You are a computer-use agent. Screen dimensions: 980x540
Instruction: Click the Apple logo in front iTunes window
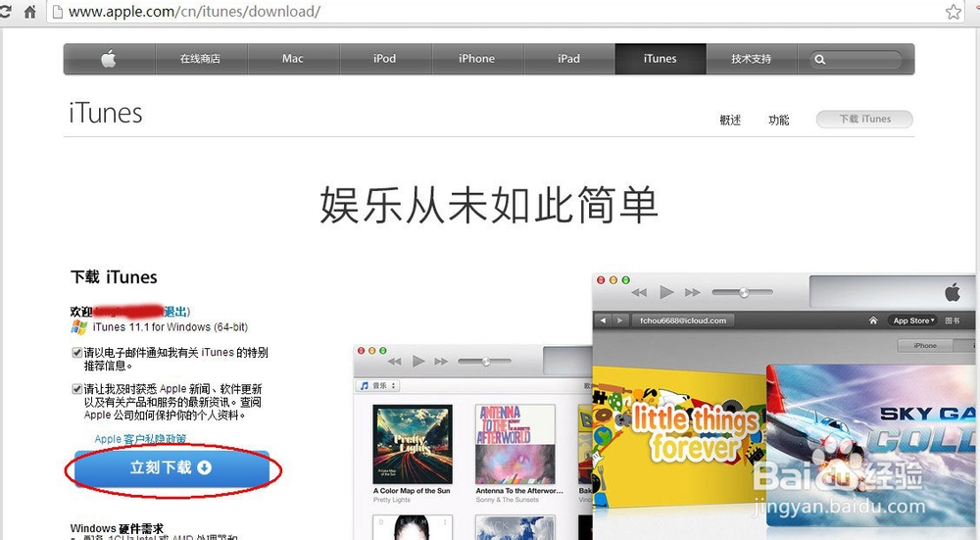pos(953,291)
